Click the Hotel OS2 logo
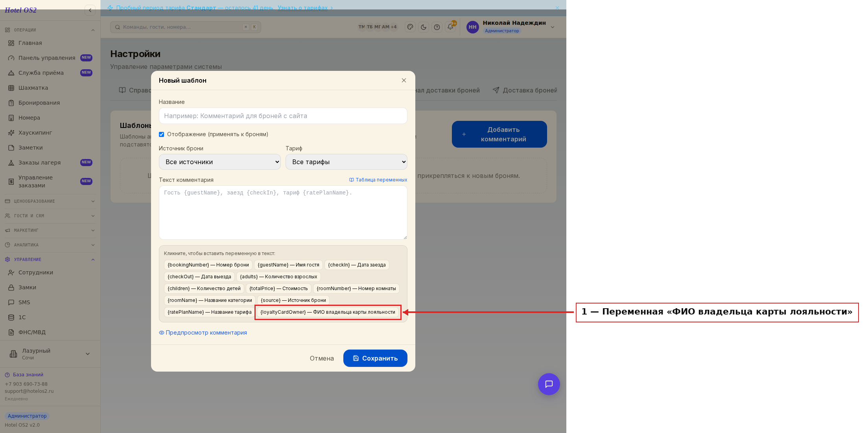868x433 pixels. point(20,10)
